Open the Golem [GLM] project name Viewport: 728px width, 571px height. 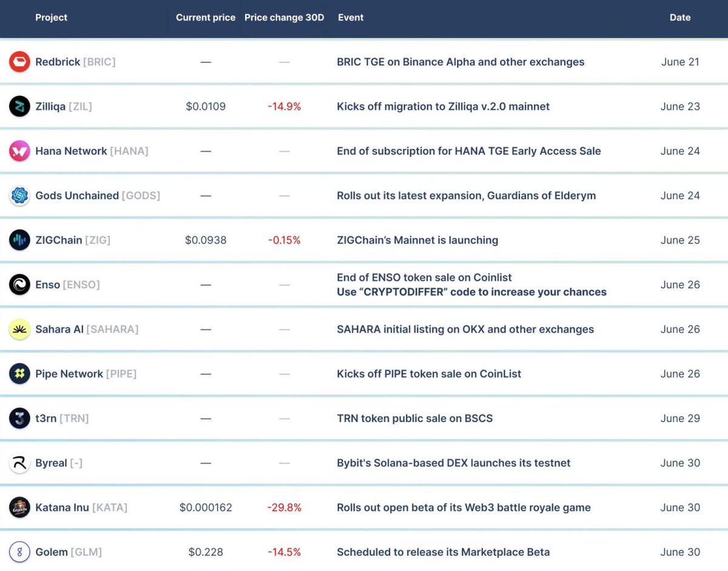click(69, 552)
